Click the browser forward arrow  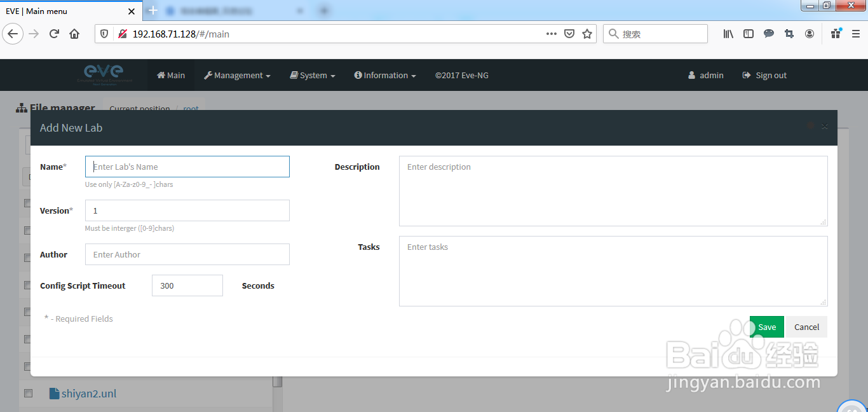coord(34,34)
